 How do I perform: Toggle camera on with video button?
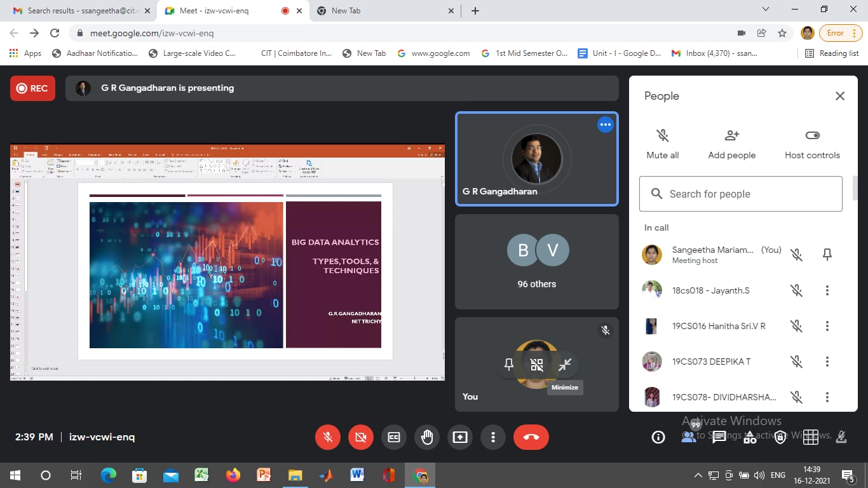coord(361,437)
